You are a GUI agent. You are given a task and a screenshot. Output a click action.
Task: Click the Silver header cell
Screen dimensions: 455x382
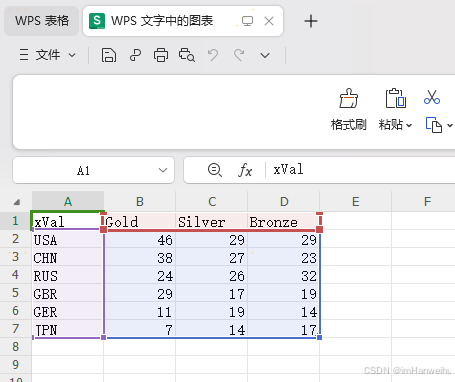pyautogui.click(x=212, y=221)
